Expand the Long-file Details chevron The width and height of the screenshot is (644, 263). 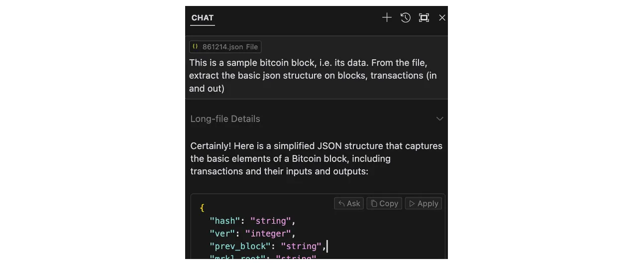coord(439,119)
